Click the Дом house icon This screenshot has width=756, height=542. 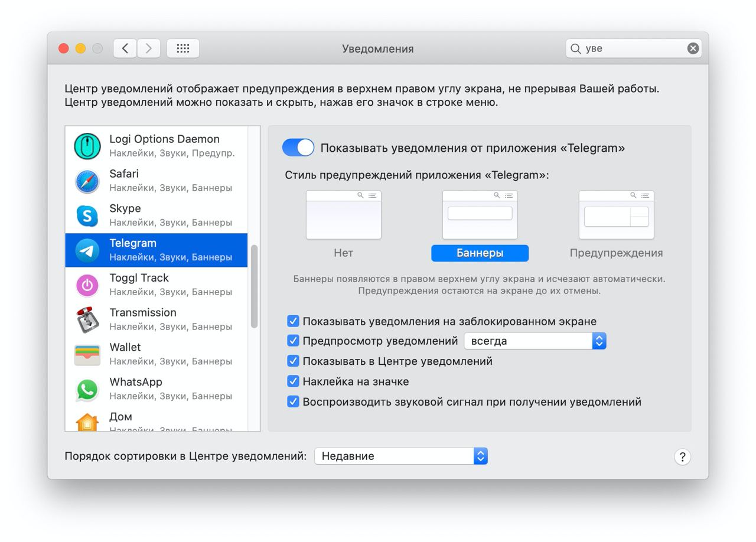pos(87,422)
